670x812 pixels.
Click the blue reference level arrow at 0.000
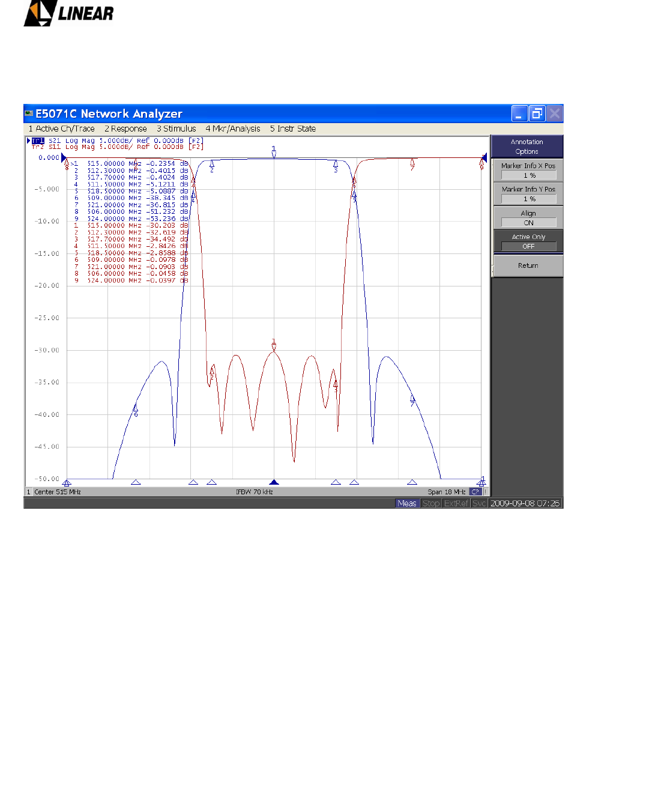click(x=64, y=157)
